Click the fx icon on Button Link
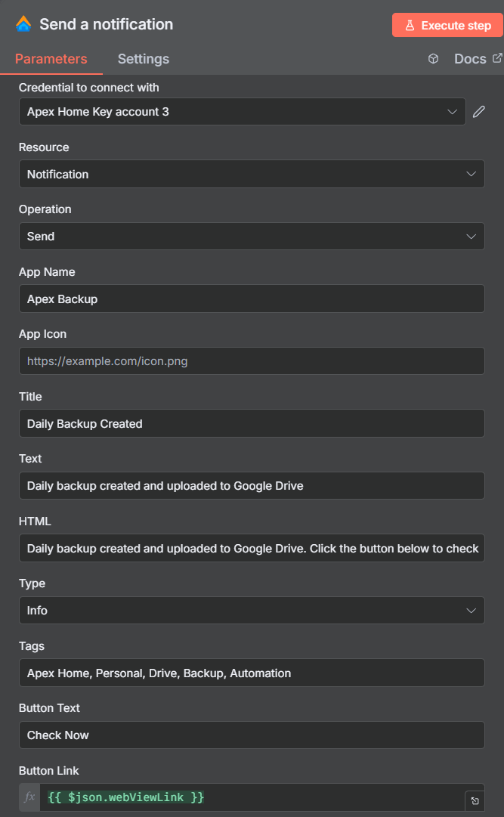Screen dimensions: 504x817 click(29, 797)
